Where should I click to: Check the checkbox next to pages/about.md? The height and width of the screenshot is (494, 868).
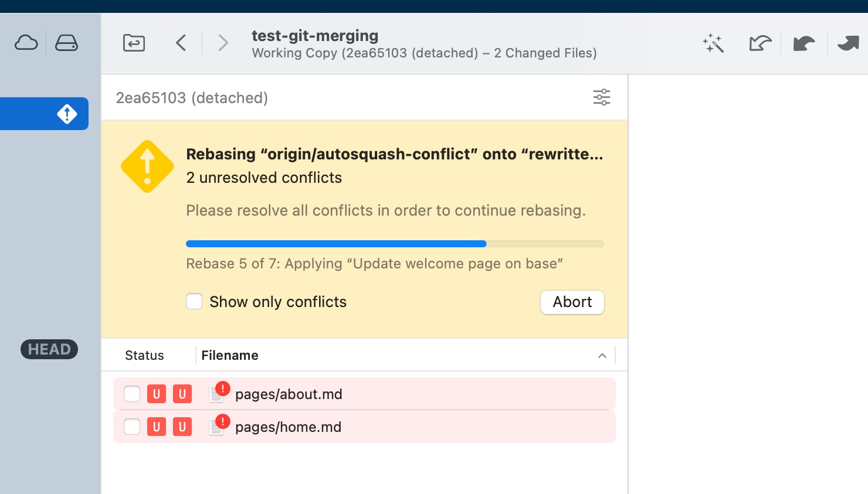point(131,394)
